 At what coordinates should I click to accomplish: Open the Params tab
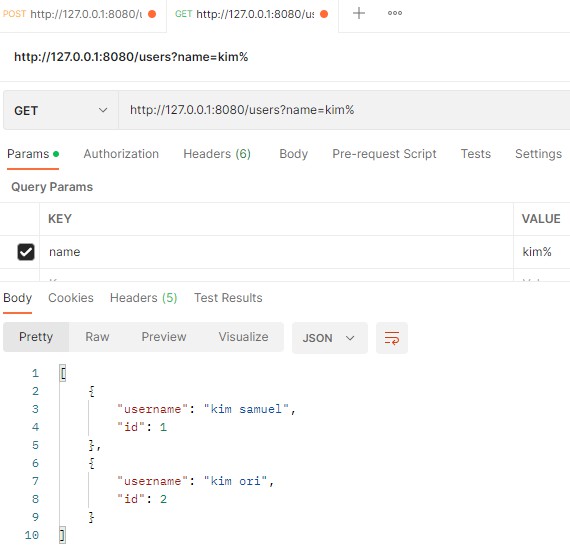pos(33,154)
